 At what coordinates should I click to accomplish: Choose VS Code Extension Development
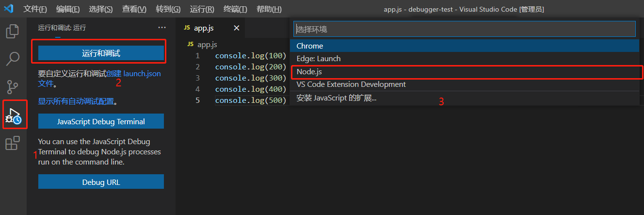pyautogui.click(x=464, y=84)
